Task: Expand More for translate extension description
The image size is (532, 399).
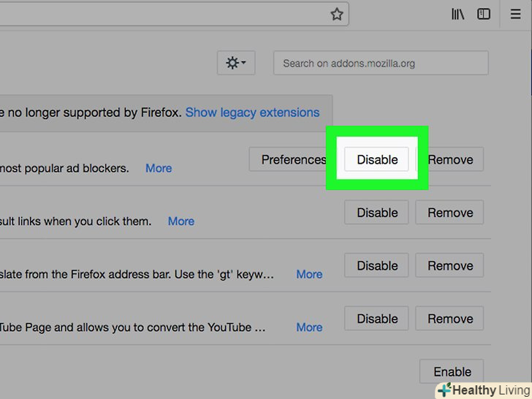Action: 309,274
